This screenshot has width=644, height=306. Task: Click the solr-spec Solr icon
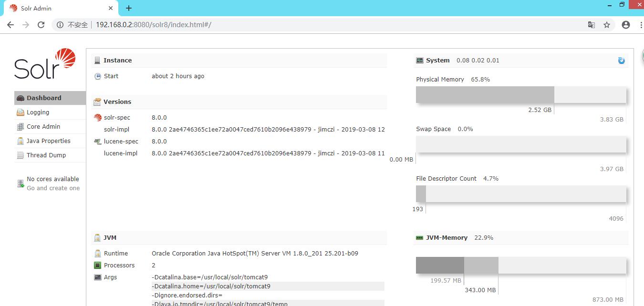97,118
